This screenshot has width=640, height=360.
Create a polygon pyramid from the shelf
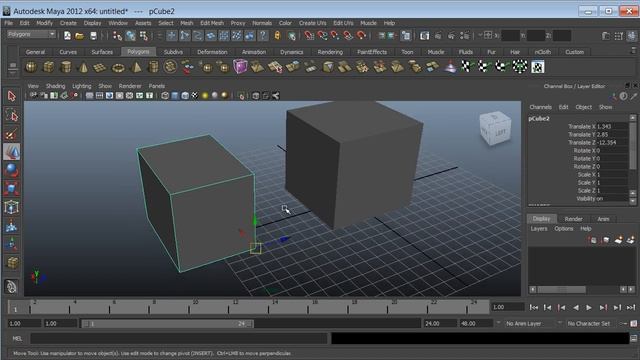136,67
